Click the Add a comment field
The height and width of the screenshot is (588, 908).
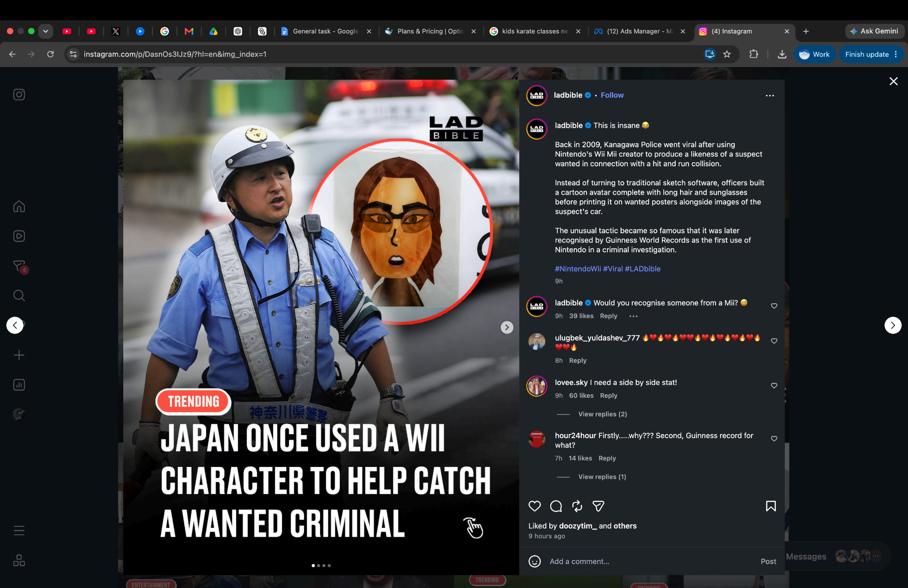(652, 561)
